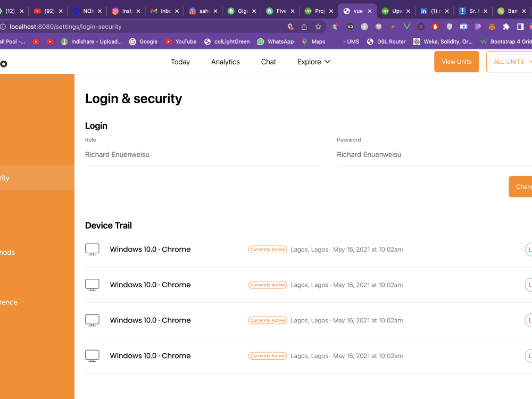The width and height of the screenshot is (532, 399).
Task: Click the Currently Active badge
Action: [x=268, y=249]
